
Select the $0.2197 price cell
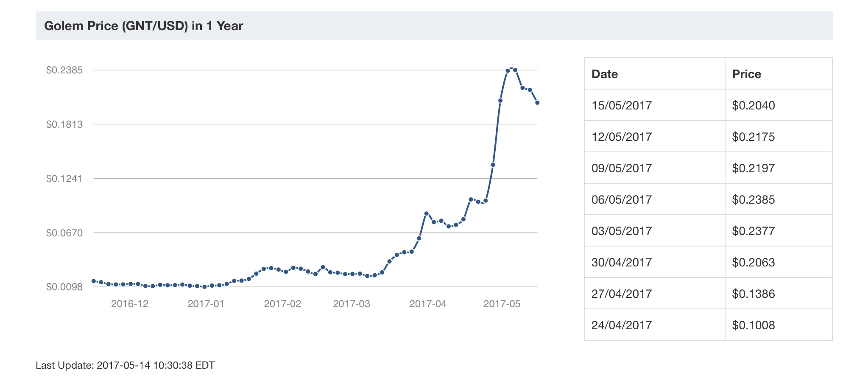point(779,168)
